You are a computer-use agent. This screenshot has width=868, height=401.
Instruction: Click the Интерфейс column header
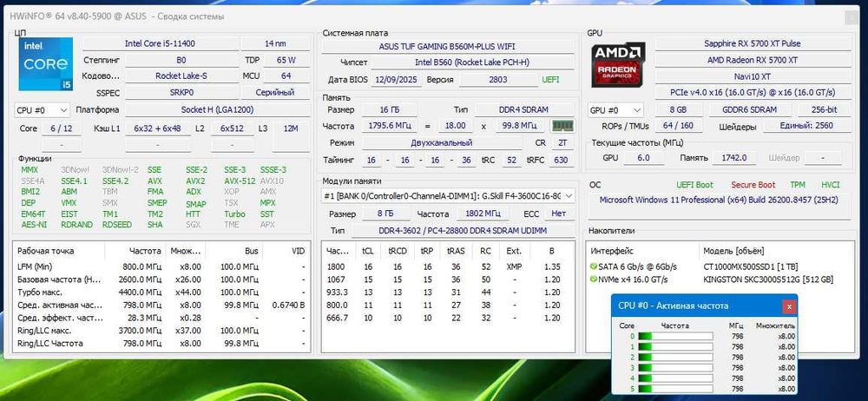612,251
